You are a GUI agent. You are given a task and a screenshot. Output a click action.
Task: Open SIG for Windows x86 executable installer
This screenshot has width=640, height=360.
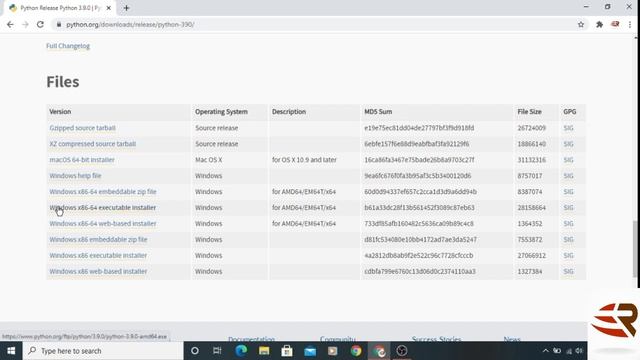click(568, 255)
